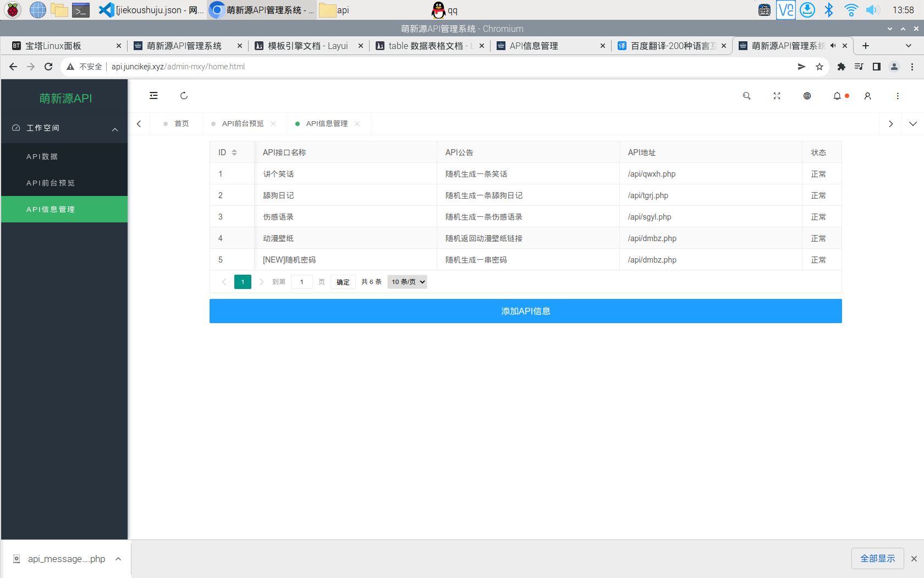Click the 添加API信息 button

(525, 311)
